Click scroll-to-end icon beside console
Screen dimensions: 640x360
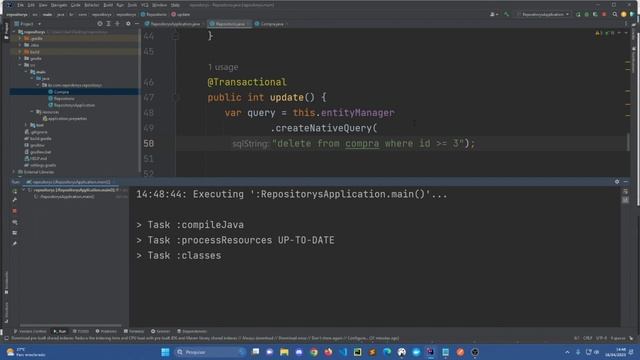coord(625,200)
